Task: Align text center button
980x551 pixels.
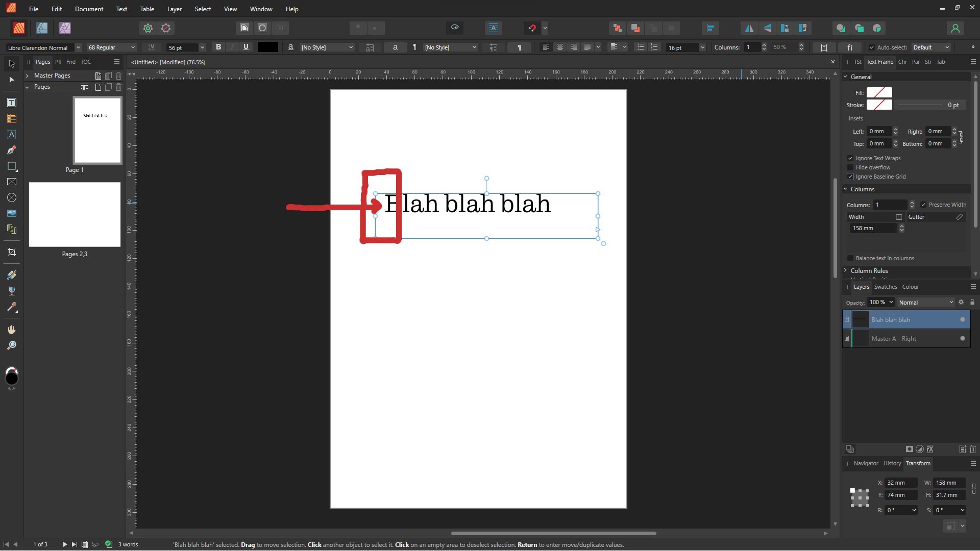Action: [x=559, y=47]
